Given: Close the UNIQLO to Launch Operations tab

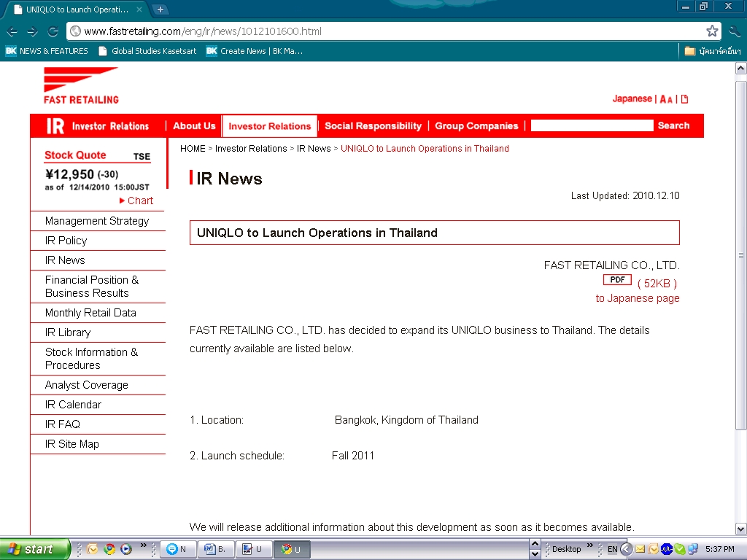Looking at the screenshot, I should pyautogui.click(x=139, y=9).
